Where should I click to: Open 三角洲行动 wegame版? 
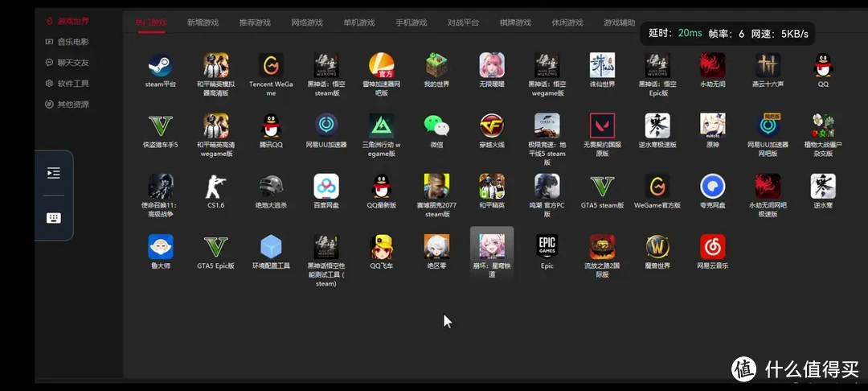(x=382, y=126)
